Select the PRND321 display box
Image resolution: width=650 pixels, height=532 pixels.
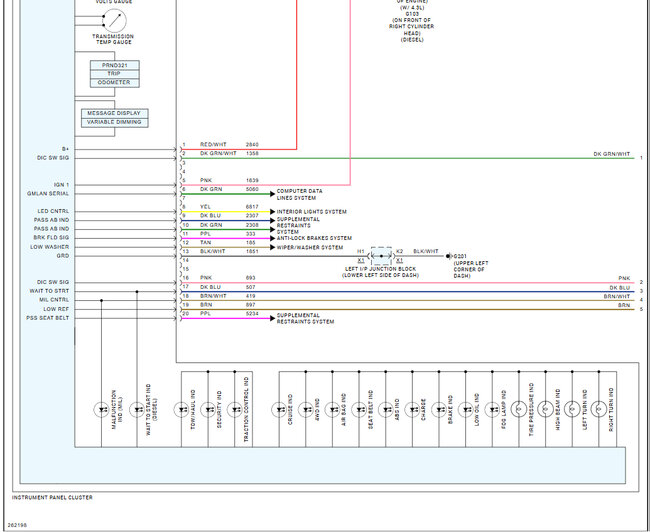113,65
